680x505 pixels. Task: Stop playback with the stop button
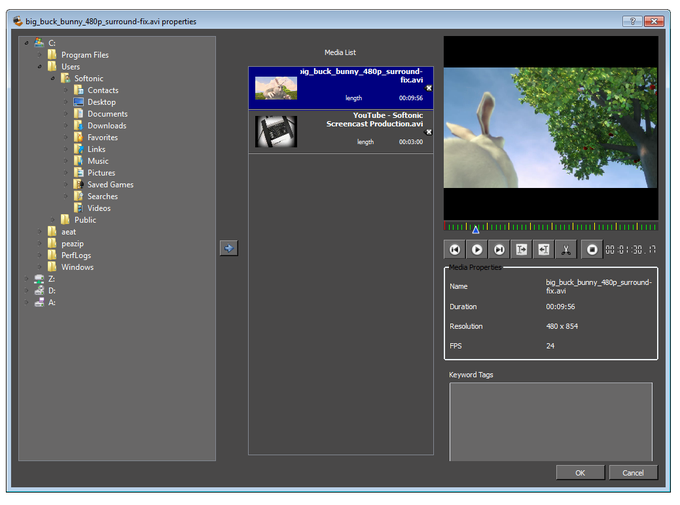pos(592,249)
